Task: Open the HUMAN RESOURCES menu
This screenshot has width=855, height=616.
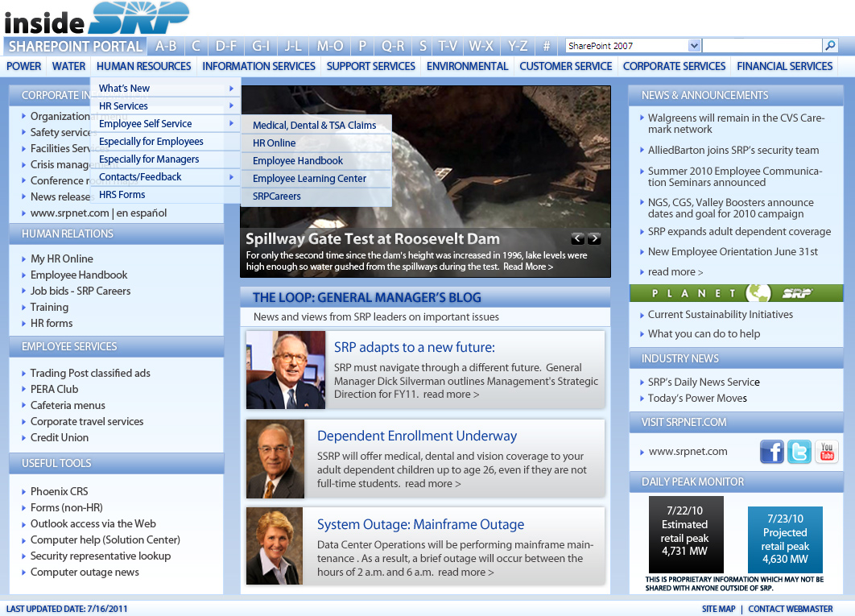Action: pos(144,66)
